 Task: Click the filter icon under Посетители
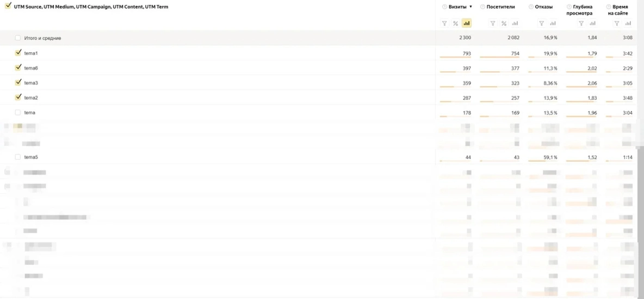tap(493, 23)
